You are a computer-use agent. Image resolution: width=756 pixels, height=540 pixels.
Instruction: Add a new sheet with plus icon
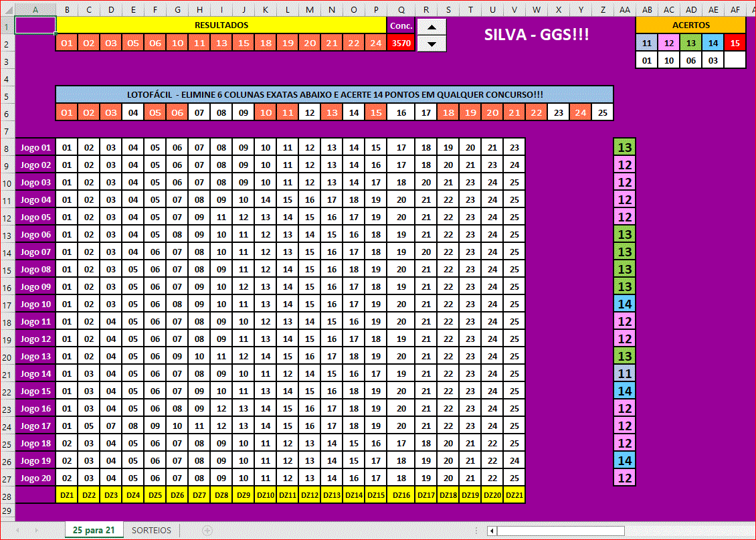207,531
